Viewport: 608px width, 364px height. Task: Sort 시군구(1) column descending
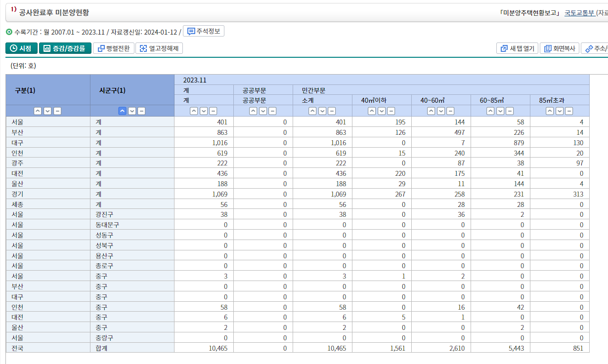131,111
